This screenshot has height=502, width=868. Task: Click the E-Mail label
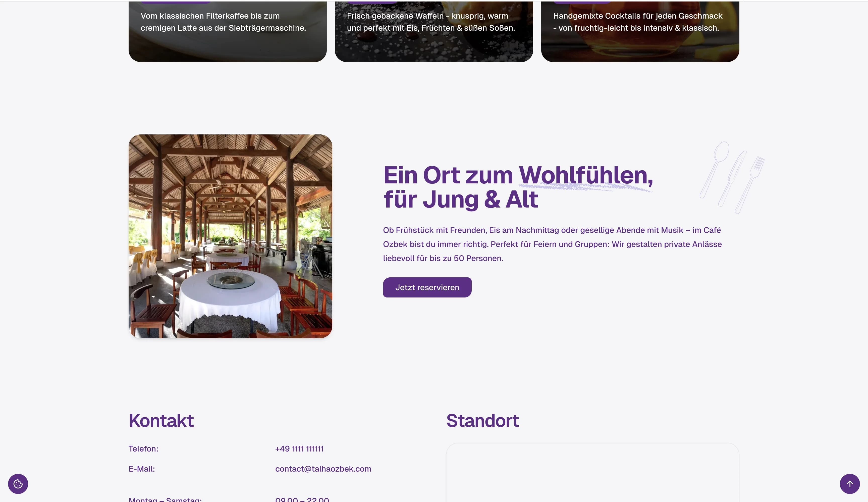142,469
